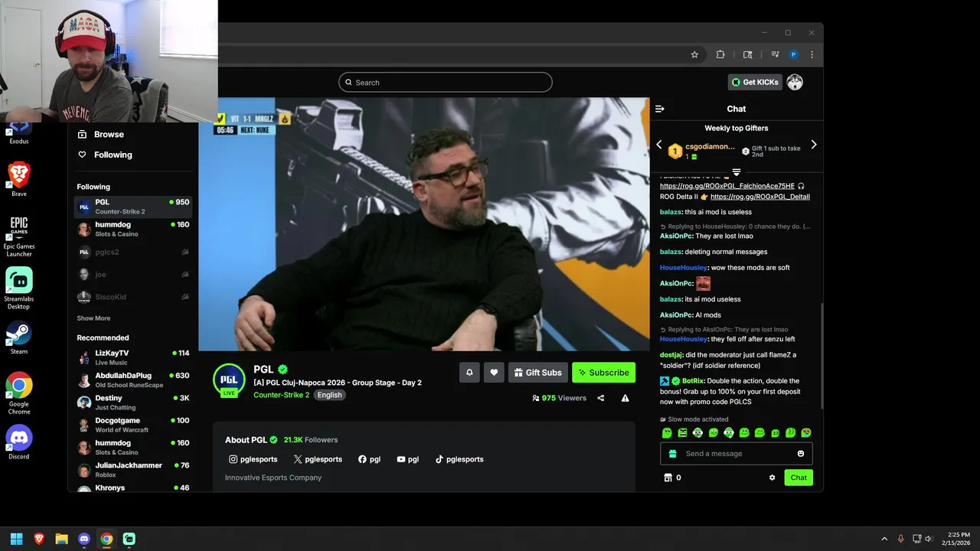980x551 pixels.
Task: Open PGL live channel avatar
Action: [x=229, y=380]
